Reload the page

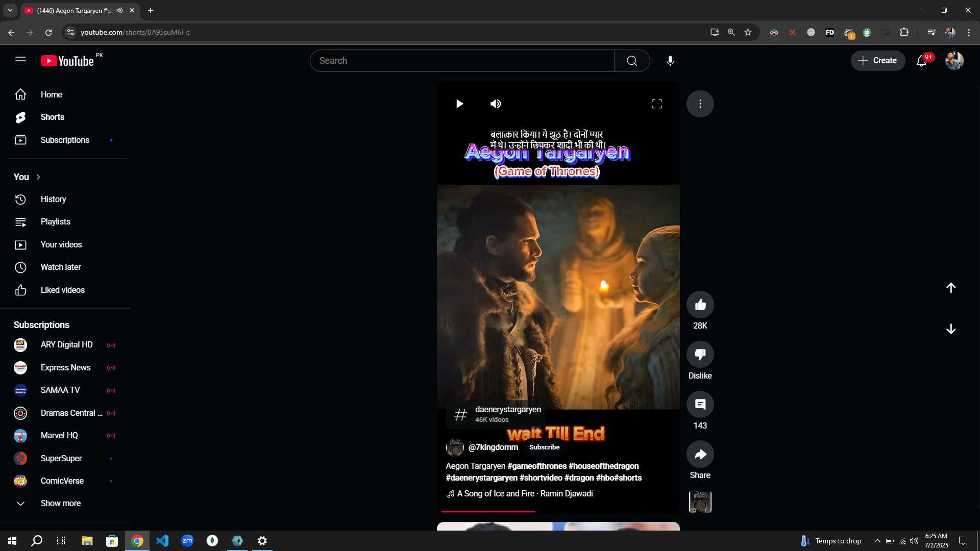48,32
